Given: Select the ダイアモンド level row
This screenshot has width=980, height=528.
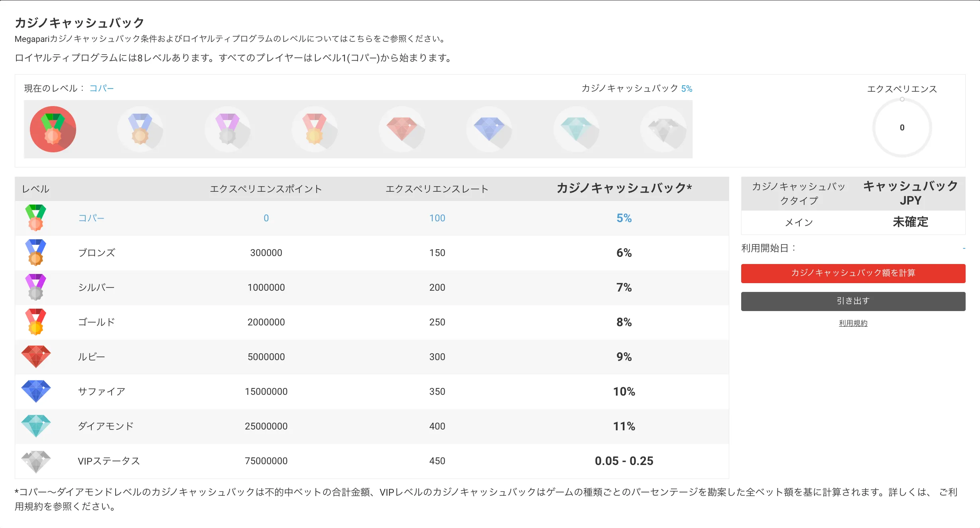Looking at the screenshot, I should [x=372, y=426].
